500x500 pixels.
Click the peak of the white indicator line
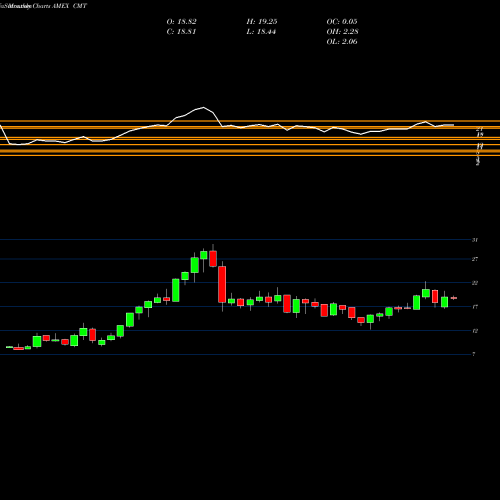click(x=203, y=107)
